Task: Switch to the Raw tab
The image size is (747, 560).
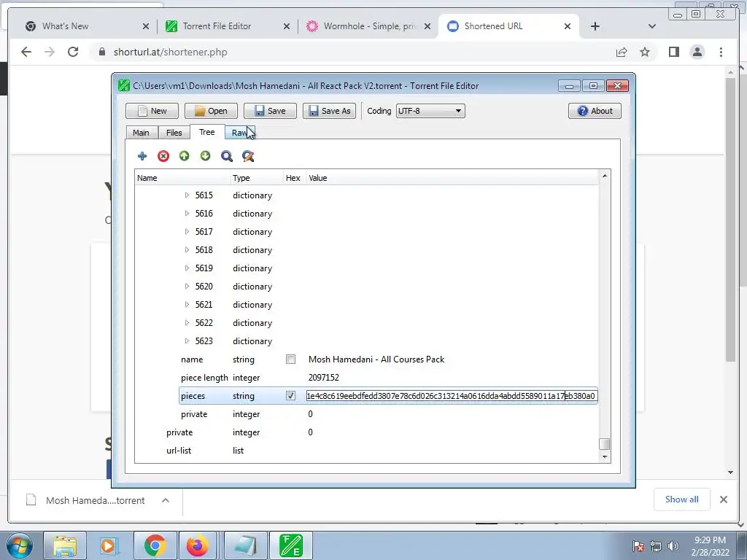Action: pos(239,133)
